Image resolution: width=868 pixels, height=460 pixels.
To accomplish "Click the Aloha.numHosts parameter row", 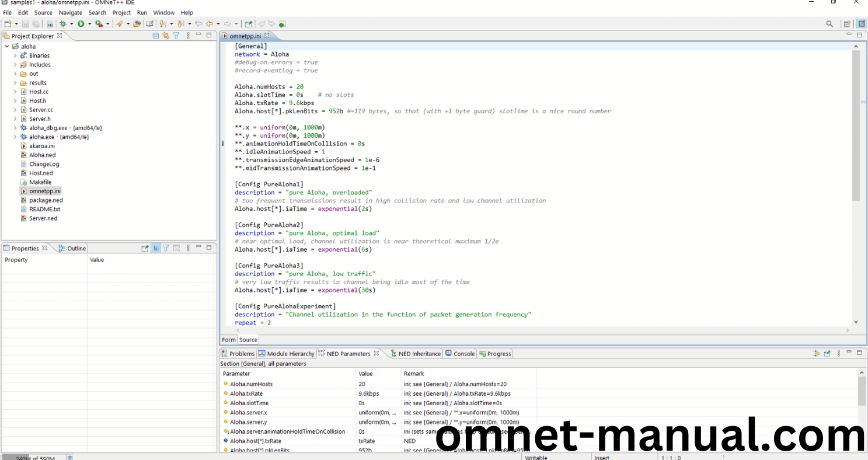I will tap(378, 384).
